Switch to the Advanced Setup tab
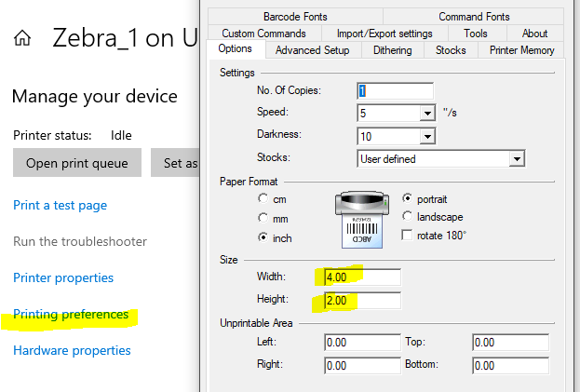Image resolution: width=580 pixels, height=392 pixels. 312,50
